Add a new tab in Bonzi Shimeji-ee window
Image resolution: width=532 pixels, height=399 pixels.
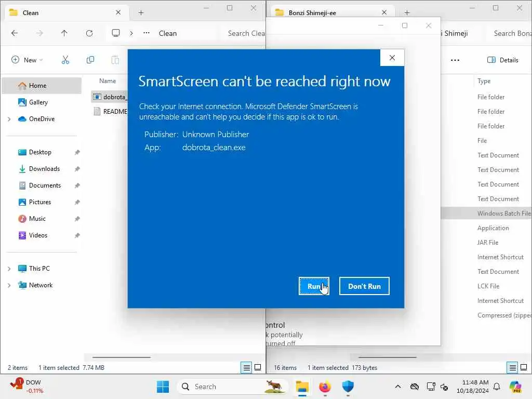point(407,12)
